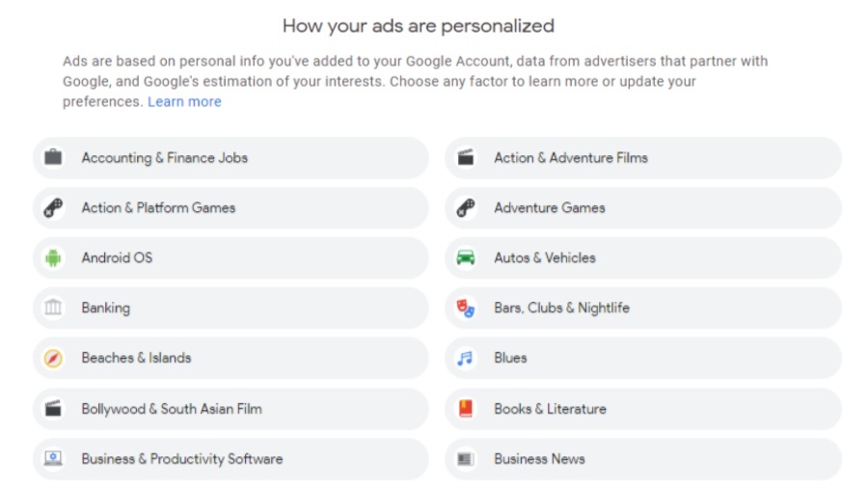Click the Blues interest label
Viewport: 868px width, 488px height.
[510, 358]
